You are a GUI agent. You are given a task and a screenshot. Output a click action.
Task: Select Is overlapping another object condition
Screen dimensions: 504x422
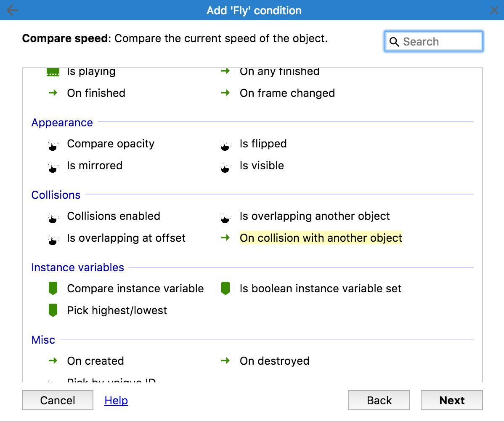315,216
